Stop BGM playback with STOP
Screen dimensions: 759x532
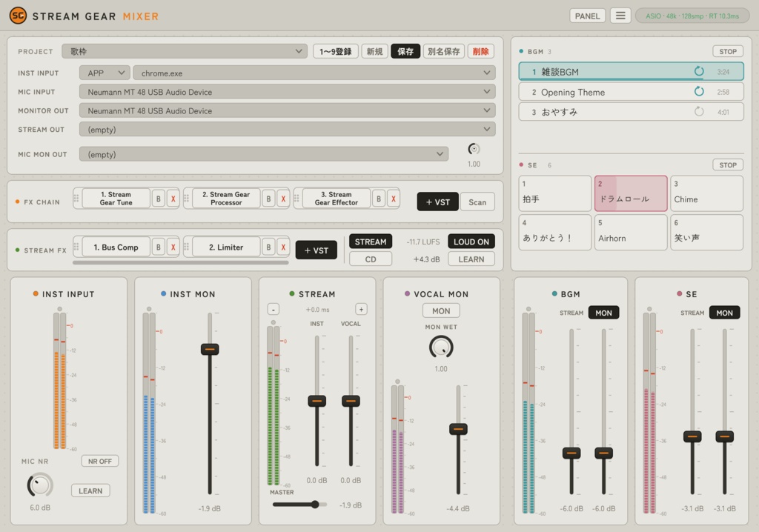pyautogui.click(x=728, y=51)
